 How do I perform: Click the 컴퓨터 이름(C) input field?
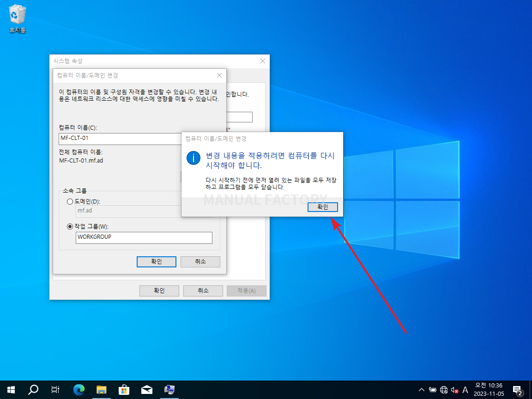coord(120,139)
